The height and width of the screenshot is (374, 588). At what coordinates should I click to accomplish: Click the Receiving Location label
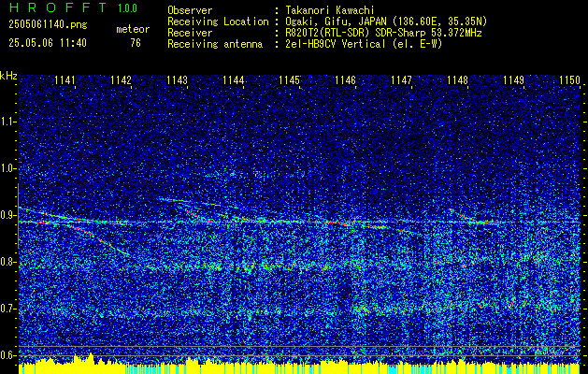click(218, 22)
